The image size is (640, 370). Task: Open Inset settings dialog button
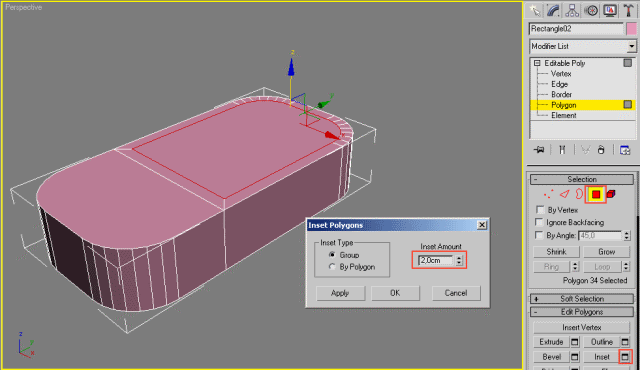pos(625,357)
